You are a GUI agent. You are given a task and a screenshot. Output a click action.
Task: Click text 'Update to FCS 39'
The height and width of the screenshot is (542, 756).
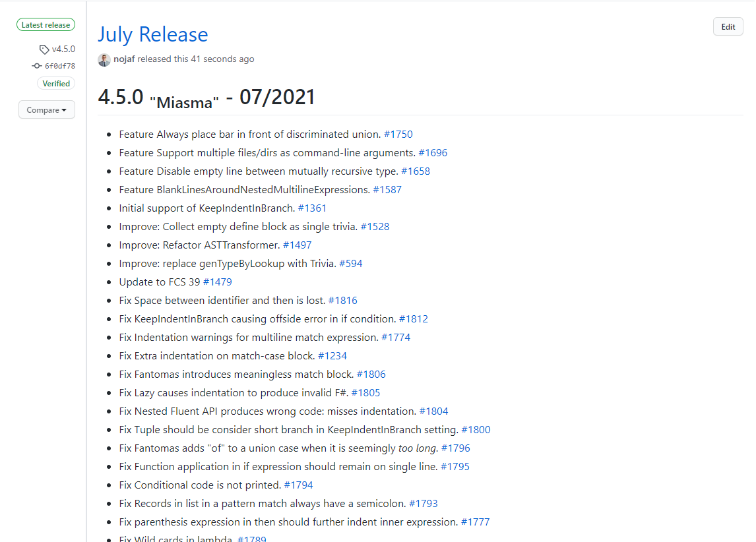[x=160, y=282]
